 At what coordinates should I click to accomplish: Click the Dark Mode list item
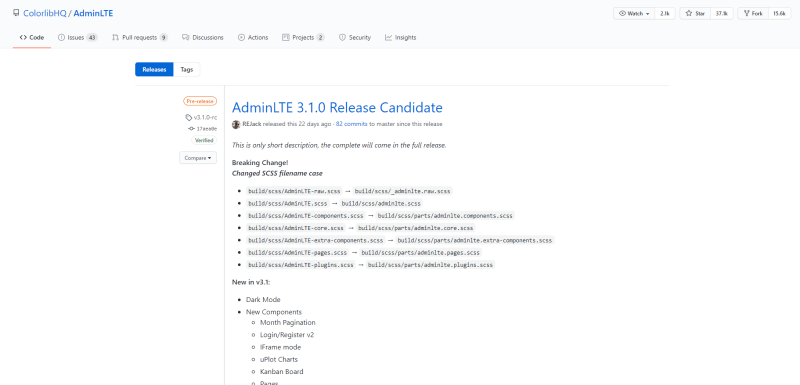[x=263, y=300]
